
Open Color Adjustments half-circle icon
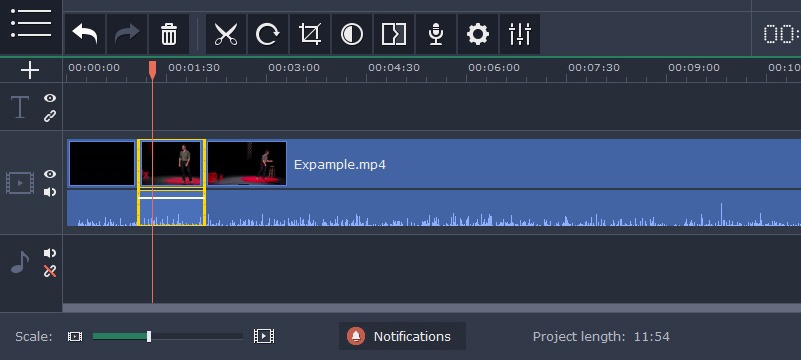tap(351, 34)
